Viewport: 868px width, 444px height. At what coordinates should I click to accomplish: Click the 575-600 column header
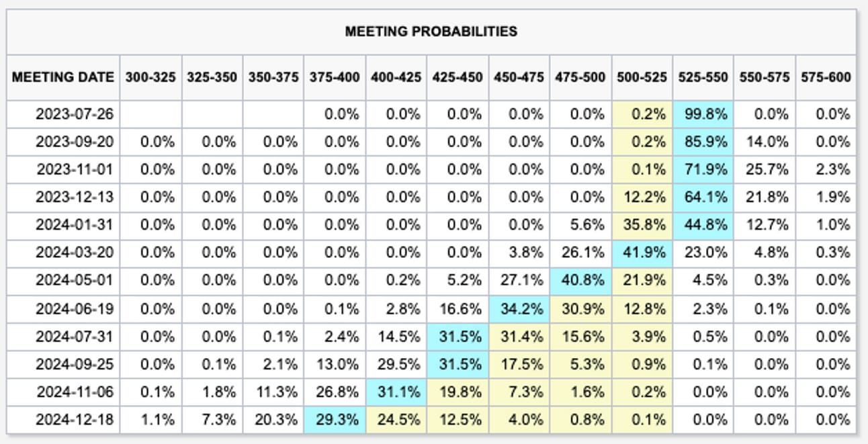click(826, 77)
